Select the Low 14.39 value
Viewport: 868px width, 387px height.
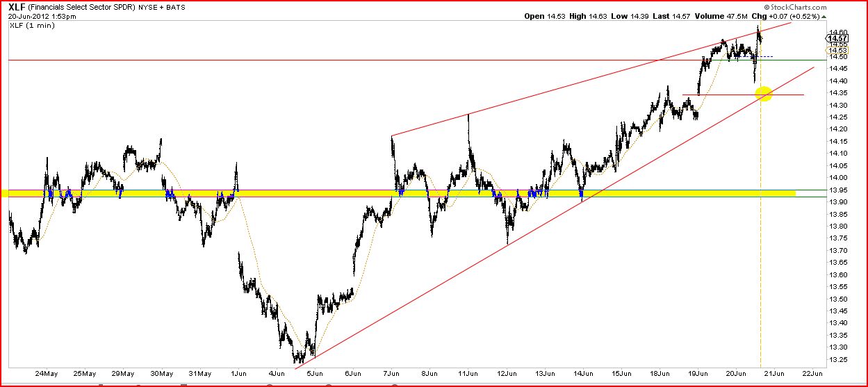pos(630,16)
